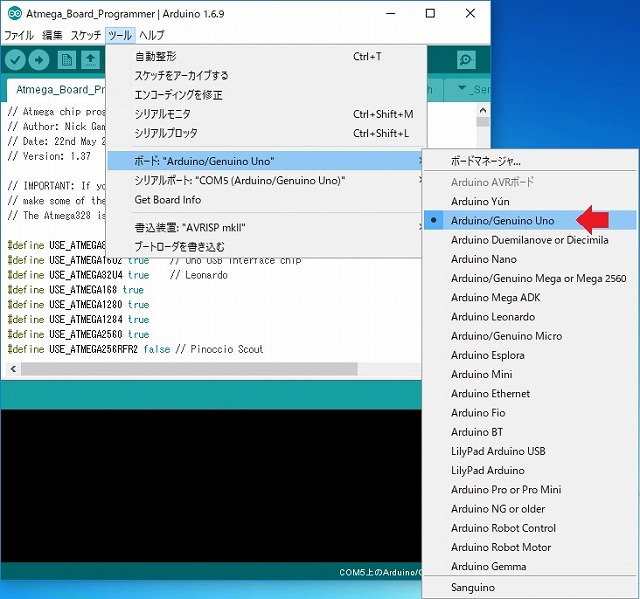Select 自動整形 menu entry
Screen dimensions: 640x599
tap(267, 56)
